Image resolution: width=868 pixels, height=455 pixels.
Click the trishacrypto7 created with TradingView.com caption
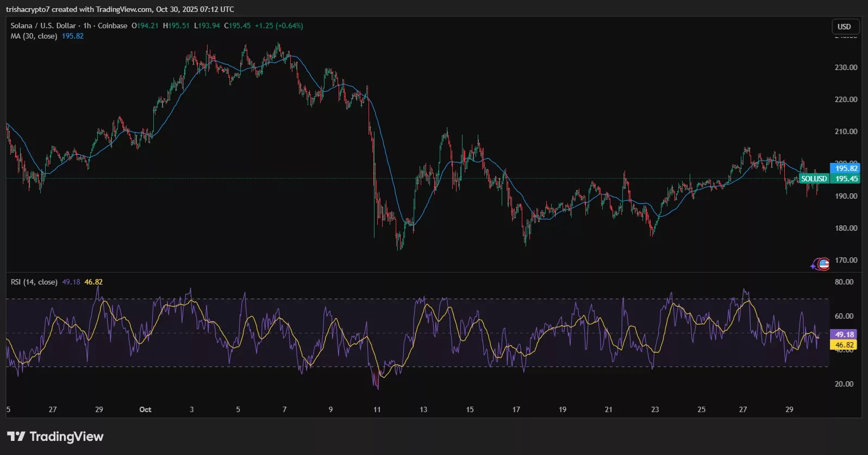79,9
